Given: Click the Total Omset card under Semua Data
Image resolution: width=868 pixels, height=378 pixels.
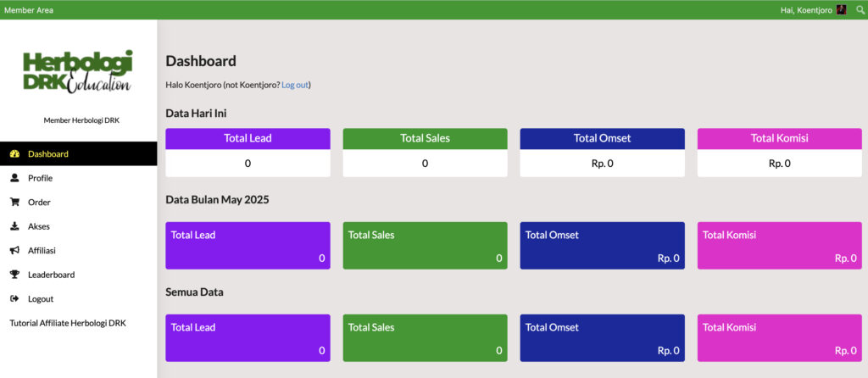Looking at the screenshot, I should click(603, 338).
